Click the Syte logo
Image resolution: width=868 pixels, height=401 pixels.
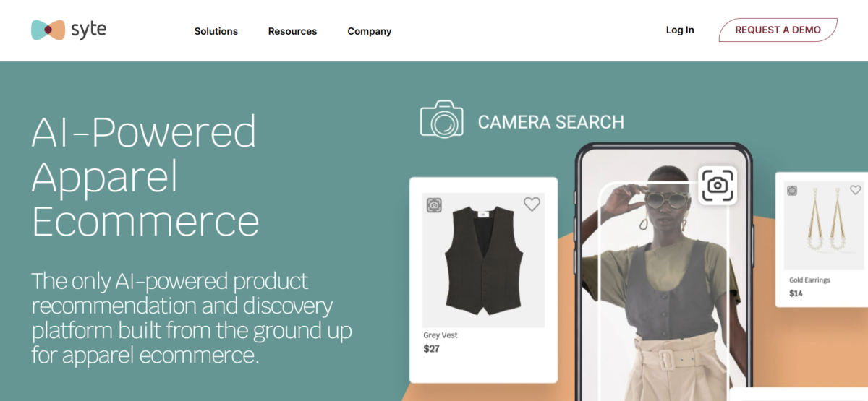(69, 30)
